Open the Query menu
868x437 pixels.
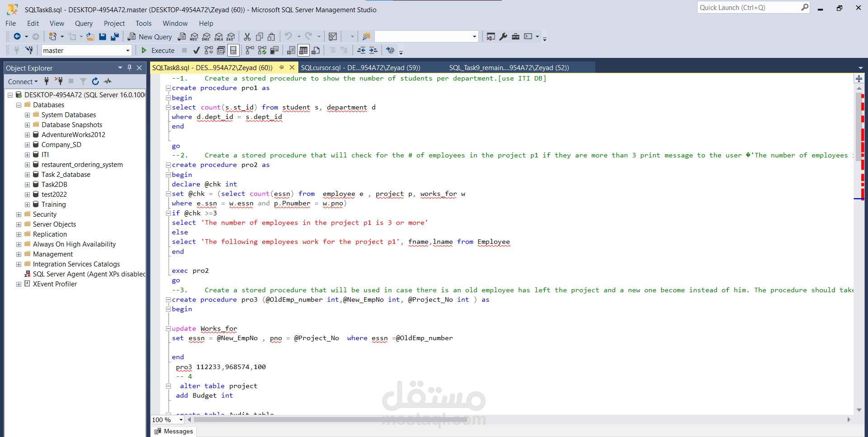click(x=84, y=23)
